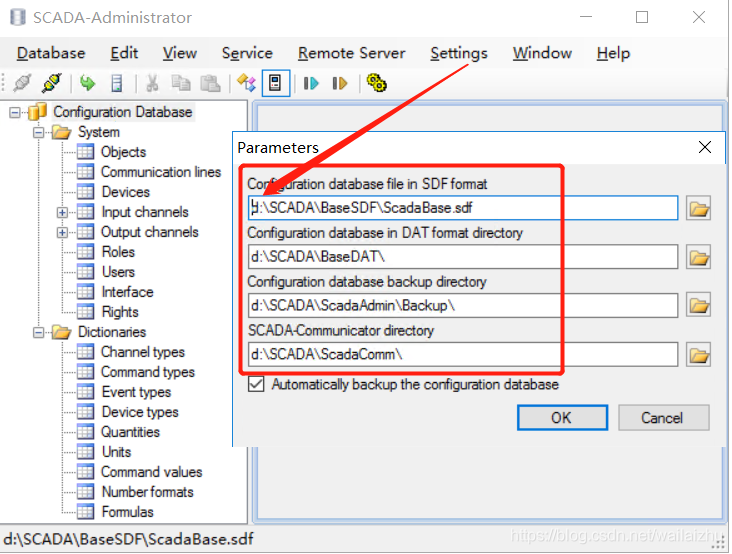This screenshot has width=732, height=554.
Task: Open the Database menu
Action: point(51,53)
